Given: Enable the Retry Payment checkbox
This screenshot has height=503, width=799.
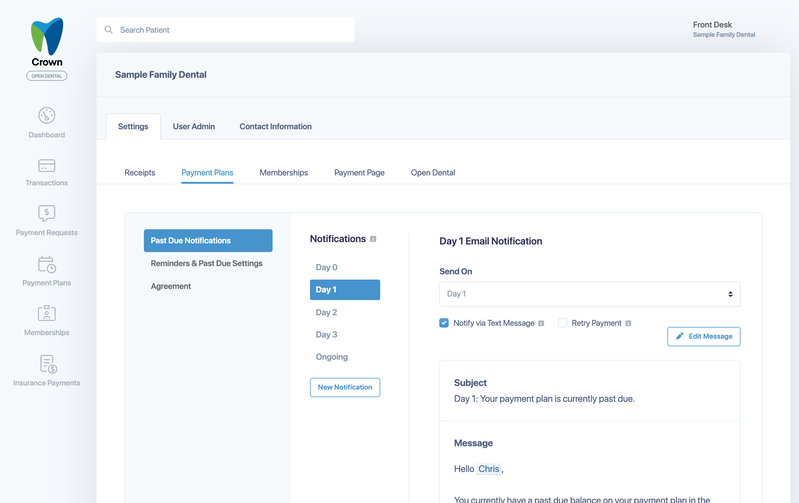Looking at the screenshot, I should (563, 323).
